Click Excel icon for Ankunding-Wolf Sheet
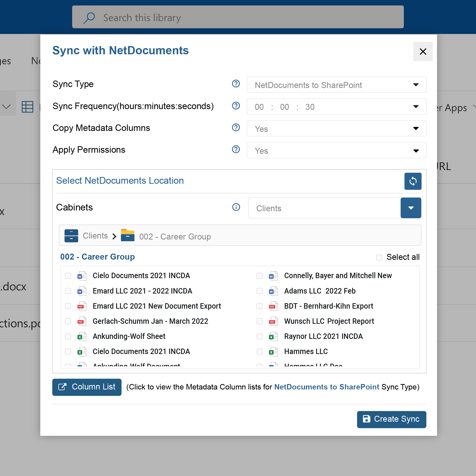Screen dimensions: 476x476 [x=82, y=336]
